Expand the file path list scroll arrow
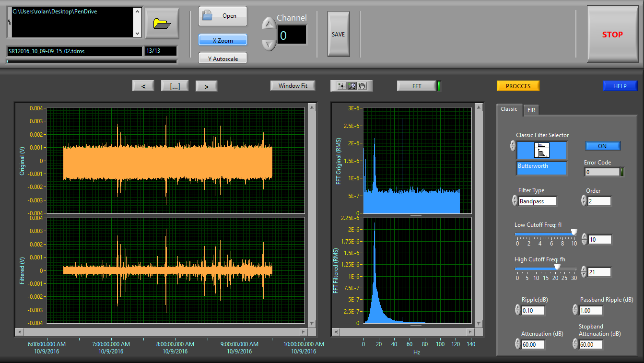The image size is (644, 363). click(x=138, y=34)
